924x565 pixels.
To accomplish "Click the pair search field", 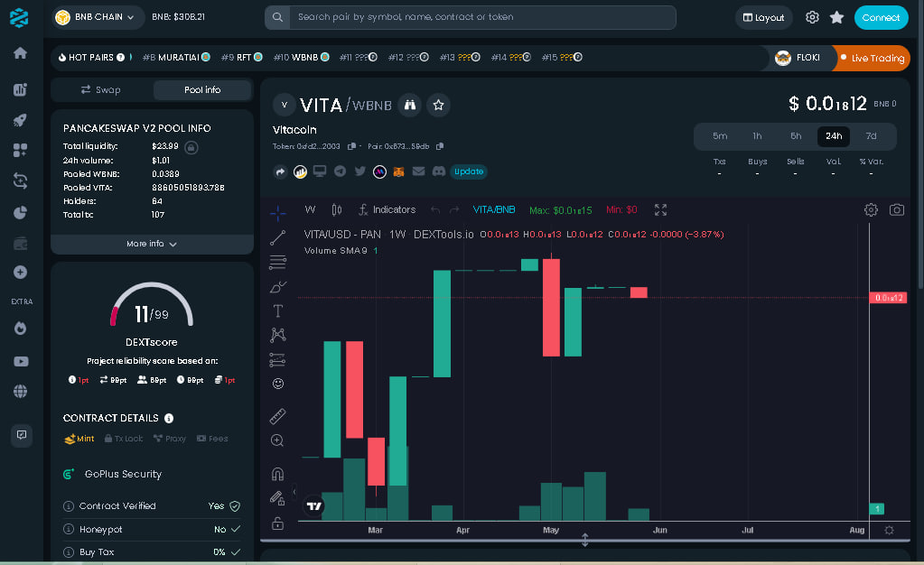I will point(471,17).
